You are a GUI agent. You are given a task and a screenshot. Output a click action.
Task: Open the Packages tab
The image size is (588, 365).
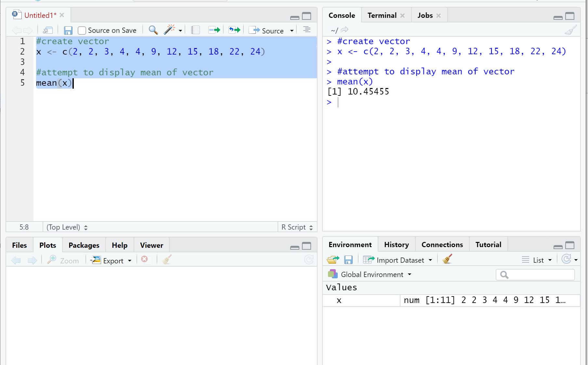coord(84,245)
